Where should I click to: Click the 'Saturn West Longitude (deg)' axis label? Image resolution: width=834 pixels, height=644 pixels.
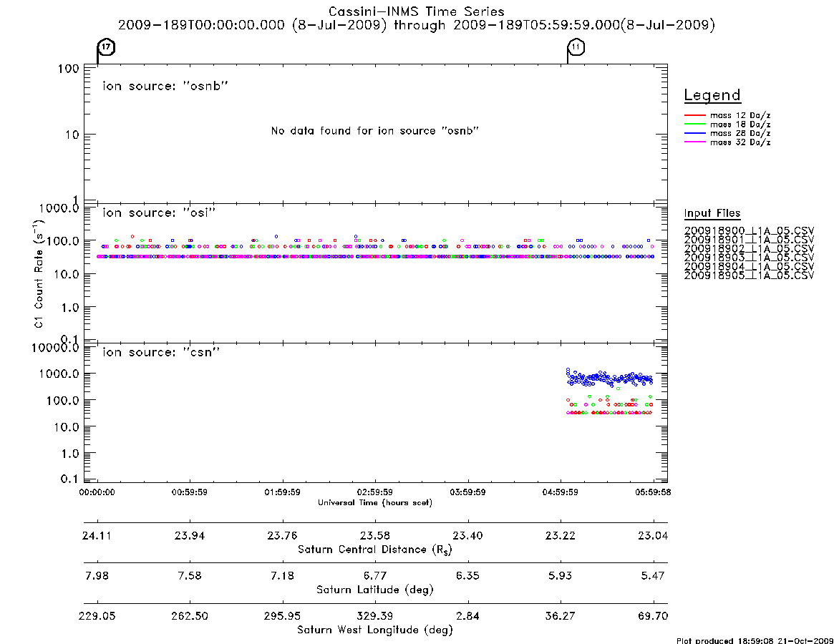375,630
